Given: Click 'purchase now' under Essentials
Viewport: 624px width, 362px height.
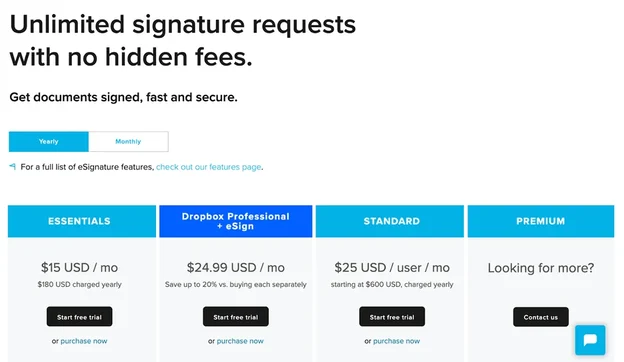Looking at the screenshot, I should [84, 341].
